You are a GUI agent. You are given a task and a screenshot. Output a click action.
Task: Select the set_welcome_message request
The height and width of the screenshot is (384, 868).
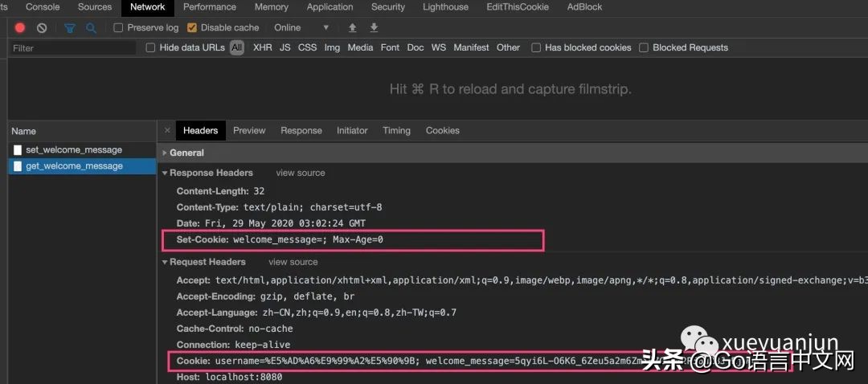pos(82,150)
